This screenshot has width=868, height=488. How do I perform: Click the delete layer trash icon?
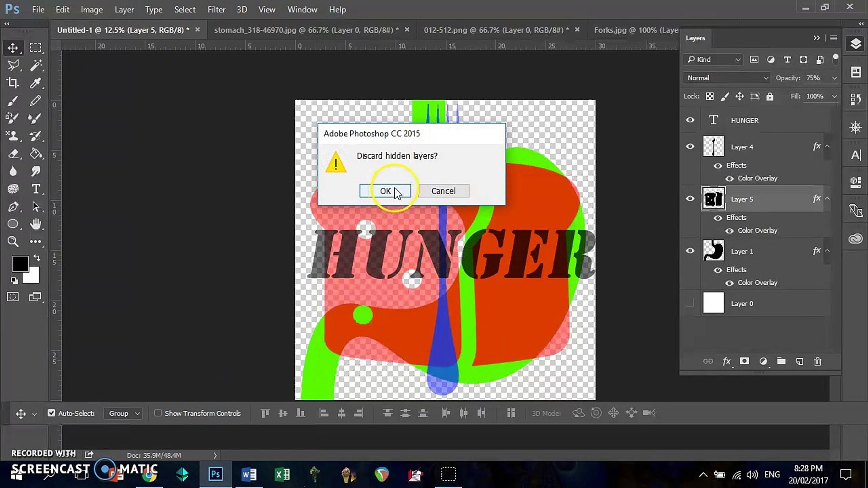(x=817, y=361)
